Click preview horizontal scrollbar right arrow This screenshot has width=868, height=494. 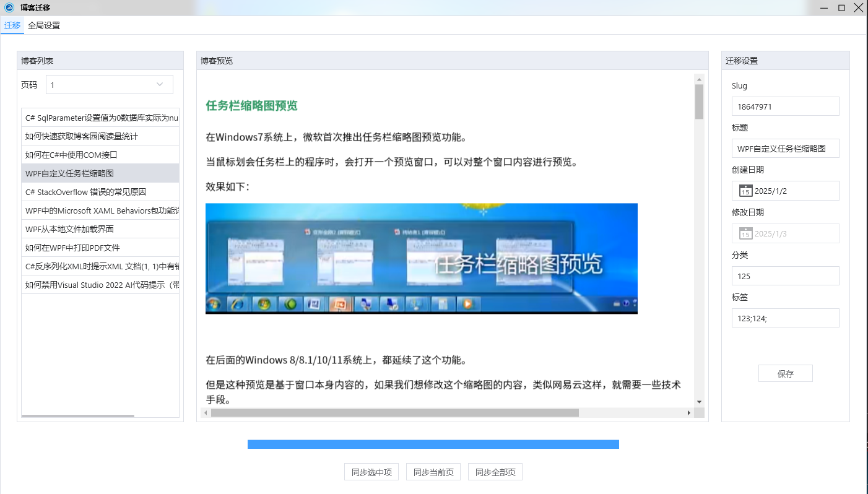click(x=688, y=413)
